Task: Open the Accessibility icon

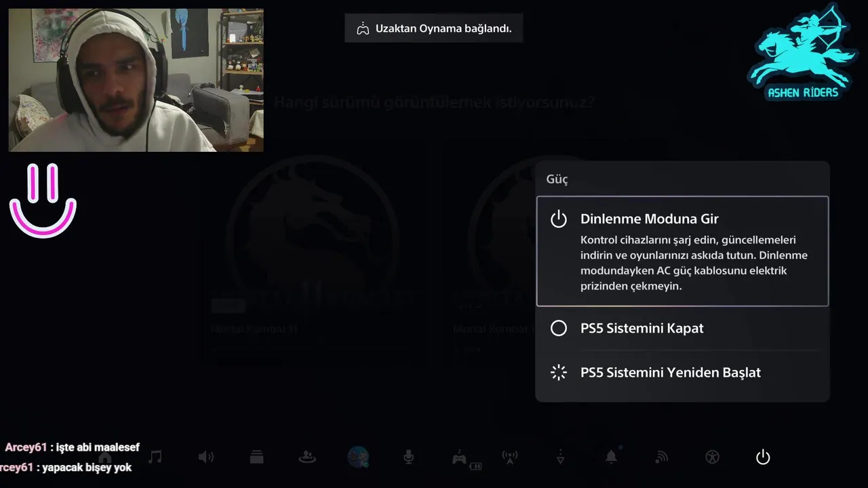Action: [712, 457]
